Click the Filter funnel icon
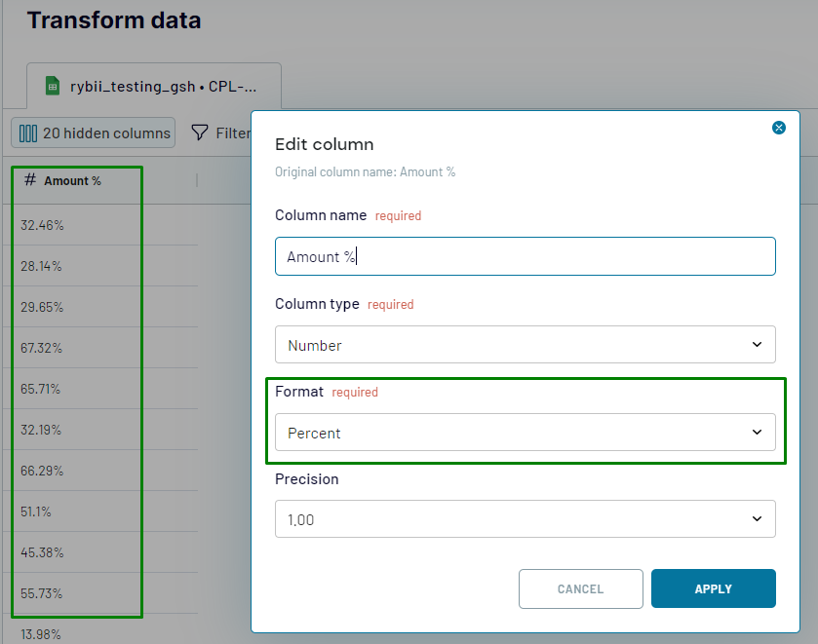 tap(200, 133)
